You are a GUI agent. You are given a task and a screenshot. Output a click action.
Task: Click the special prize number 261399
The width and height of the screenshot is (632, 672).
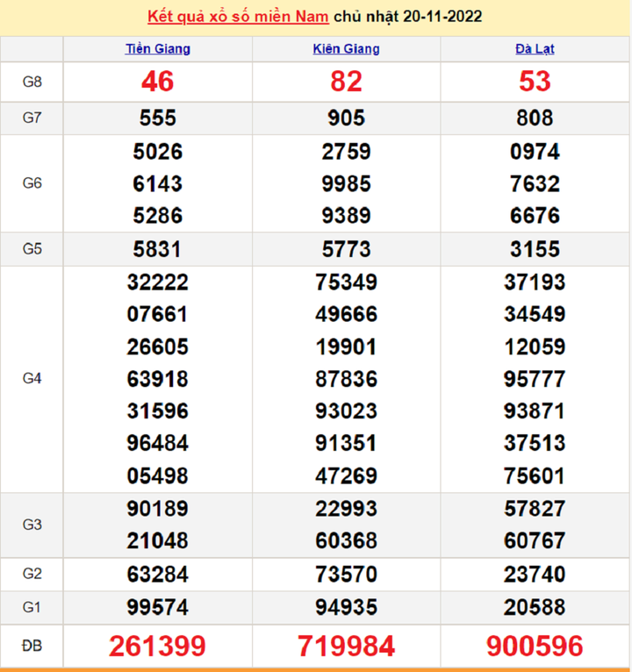[x=157, y=647]
